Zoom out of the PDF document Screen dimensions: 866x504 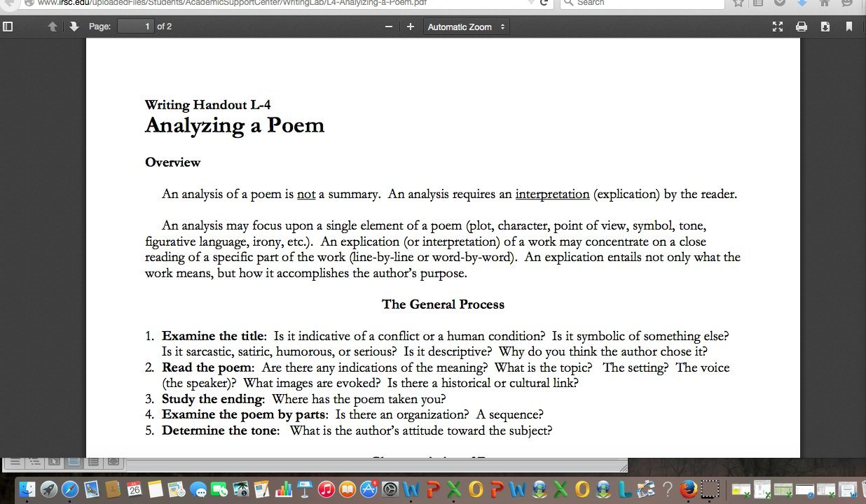coord(389,27)
